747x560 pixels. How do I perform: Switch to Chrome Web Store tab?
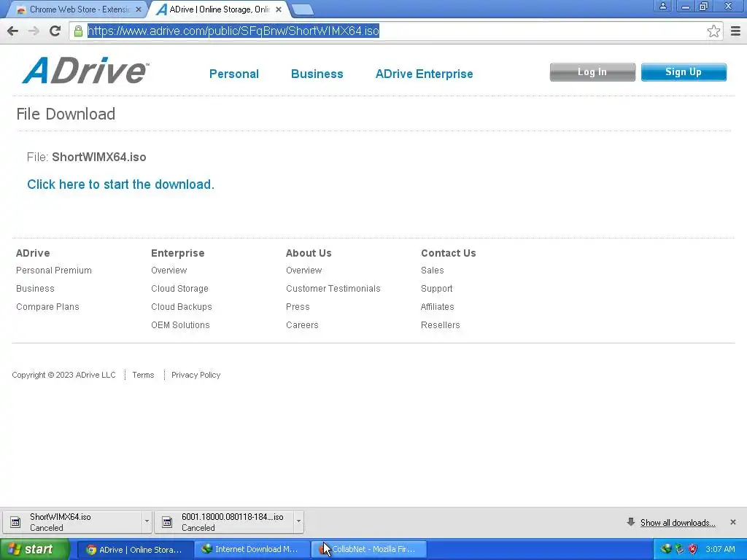[x=79, y=9]
